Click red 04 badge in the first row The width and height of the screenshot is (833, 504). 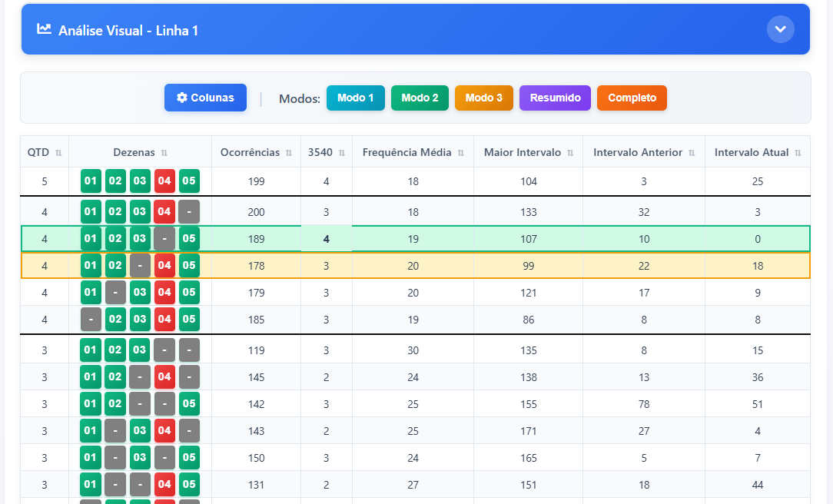[x=164, y=181]
